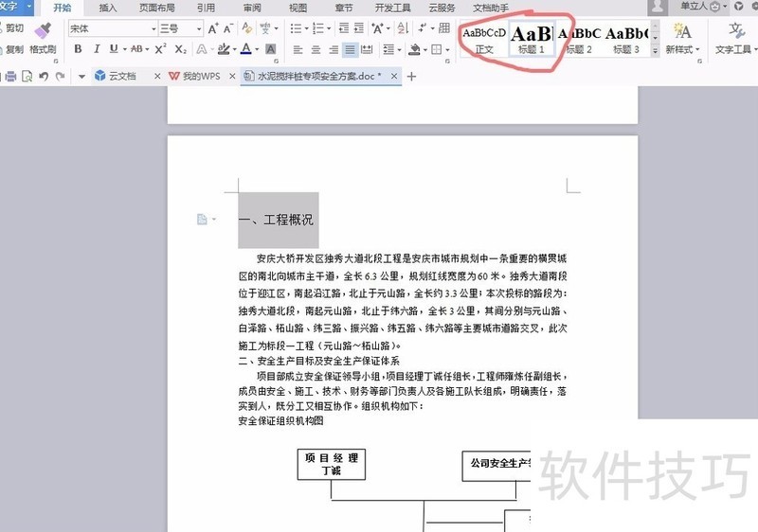Click the Chinese layout (A with marks) icon
This screenshot has width=758, height=532.
(x=377, y=28)
